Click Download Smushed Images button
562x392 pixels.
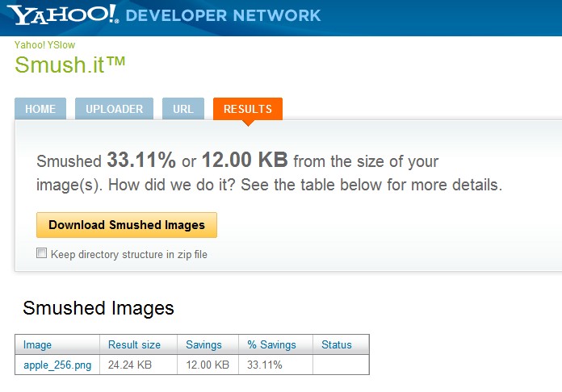127,225
